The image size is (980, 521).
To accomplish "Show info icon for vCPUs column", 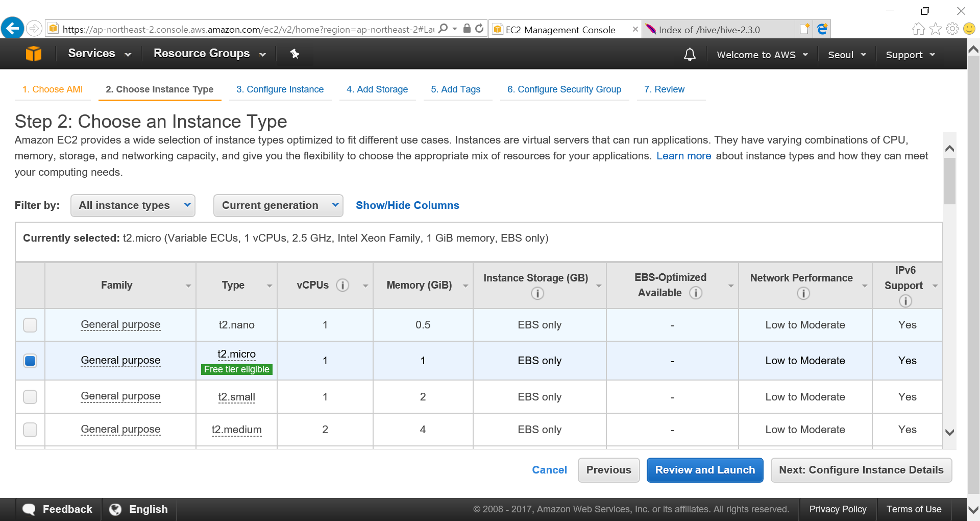I will (342, 285).
